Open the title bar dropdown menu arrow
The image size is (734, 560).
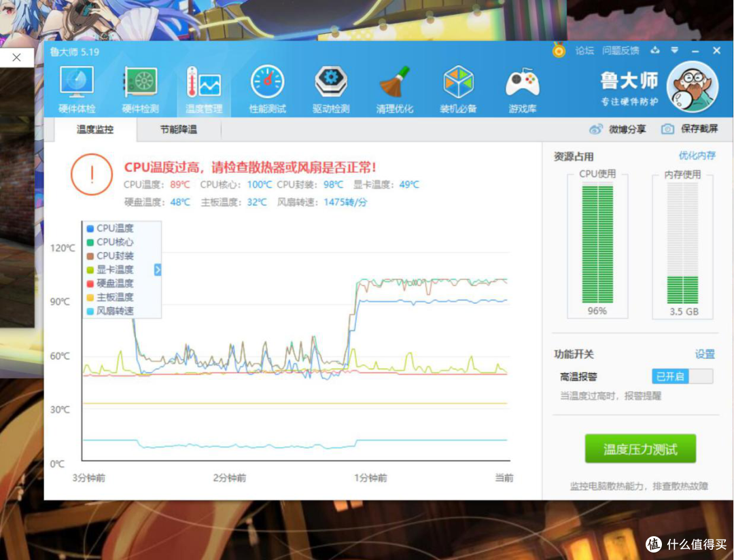coord(675,50)
